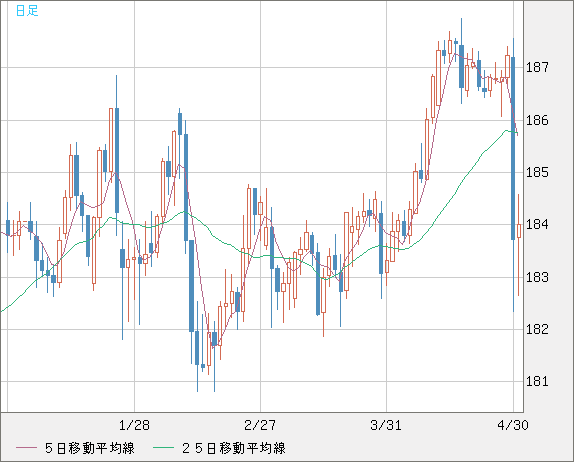Select the 182 price axis label
The height and width of the screenshot is (462, 574).
click(x=537, y=329)
